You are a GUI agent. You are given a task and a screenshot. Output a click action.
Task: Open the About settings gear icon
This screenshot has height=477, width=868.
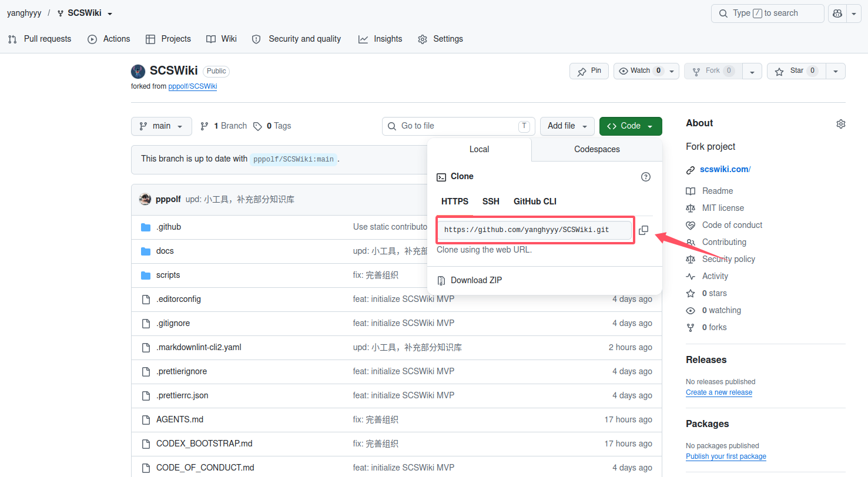tap(841, 124)
